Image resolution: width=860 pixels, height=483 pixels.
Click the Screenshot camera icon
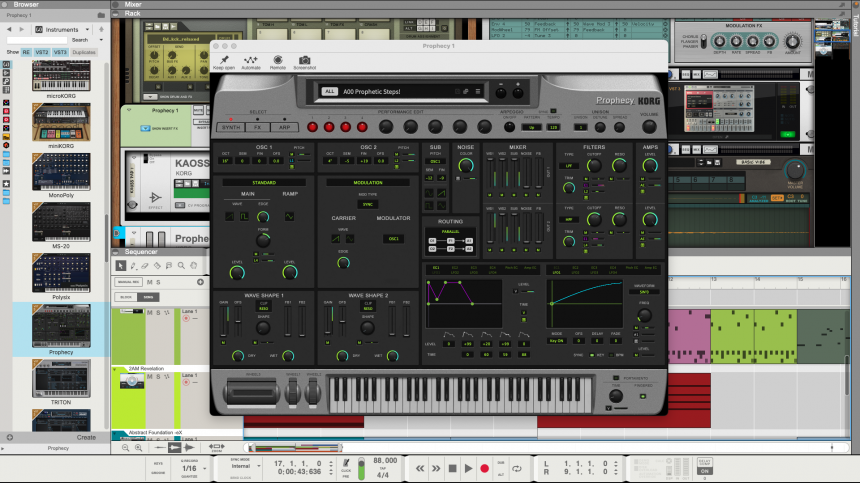coord(304,60)
